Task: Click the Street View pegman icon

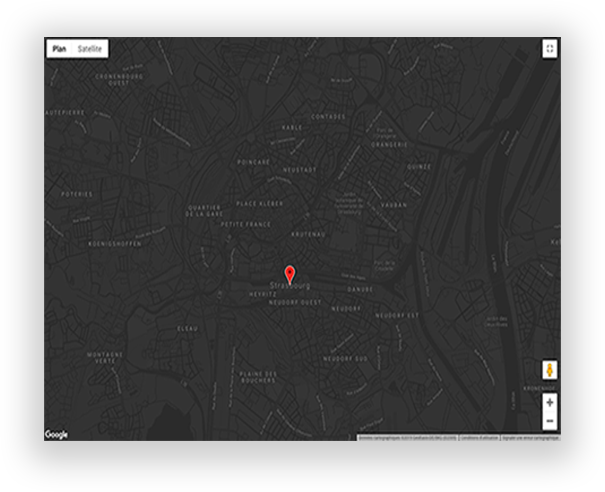Action: click(x=550, y=370)
